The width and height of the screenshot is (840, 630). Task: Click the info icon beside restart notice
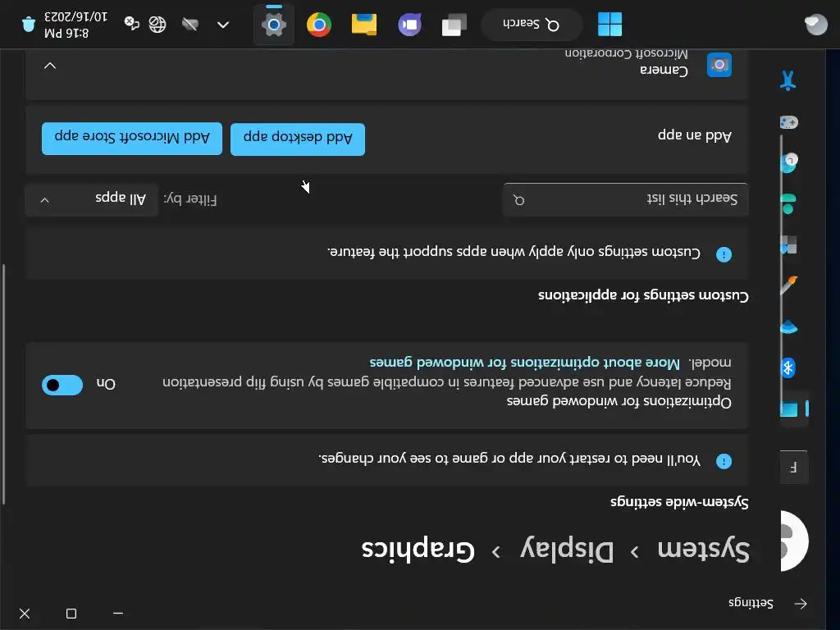coord(724,461)
